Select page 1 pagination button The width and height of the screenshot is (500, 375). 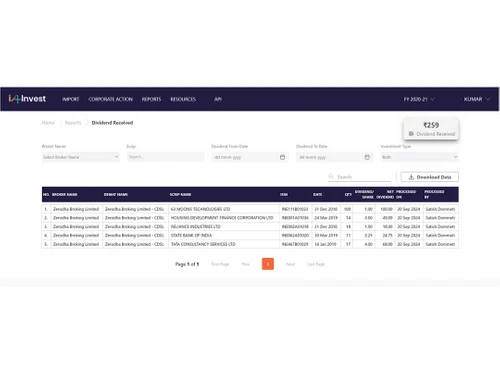tap(268, 264)
